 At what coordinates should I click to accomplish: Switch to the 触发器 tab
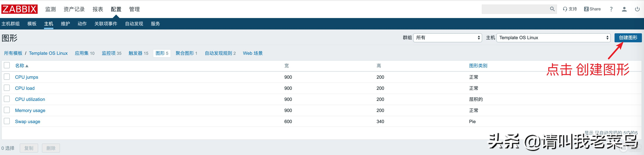tap(138, 53)
